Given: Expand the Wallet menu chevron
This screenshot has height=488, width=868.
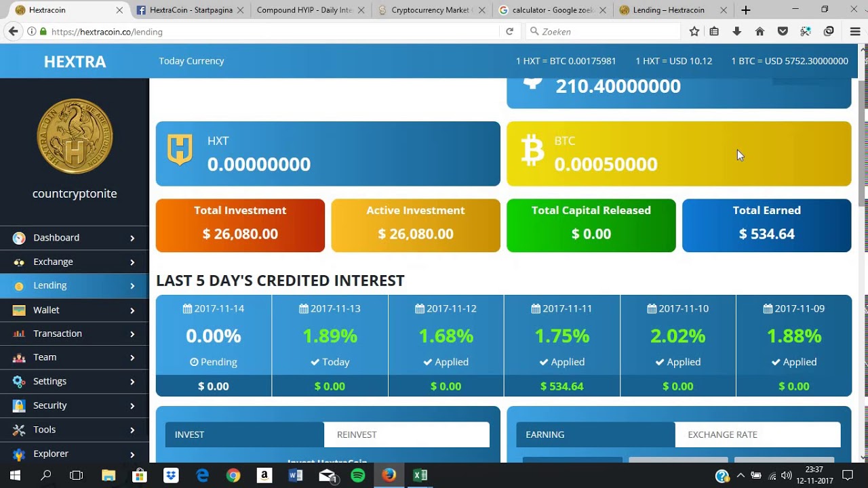Looking at the screenshot, I should 132,310.
